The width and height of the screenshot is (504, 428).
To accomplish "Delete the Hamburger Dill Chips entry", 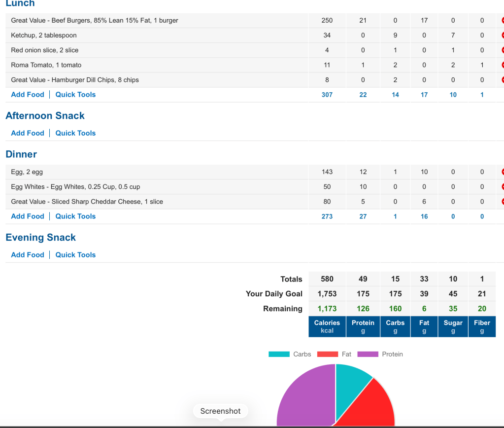I will (x=502, y=80).
